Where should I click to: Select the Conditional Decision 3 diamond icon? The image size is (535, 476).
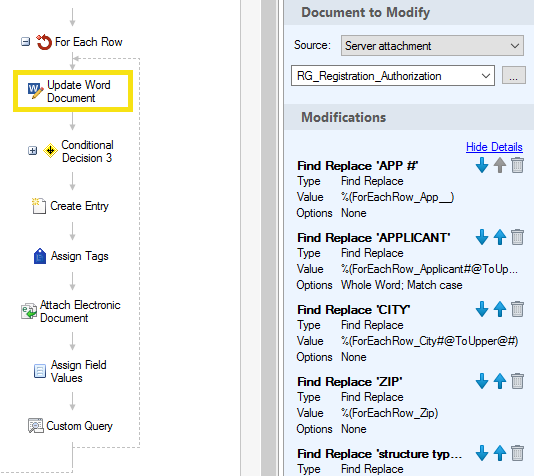pos(50,150)
